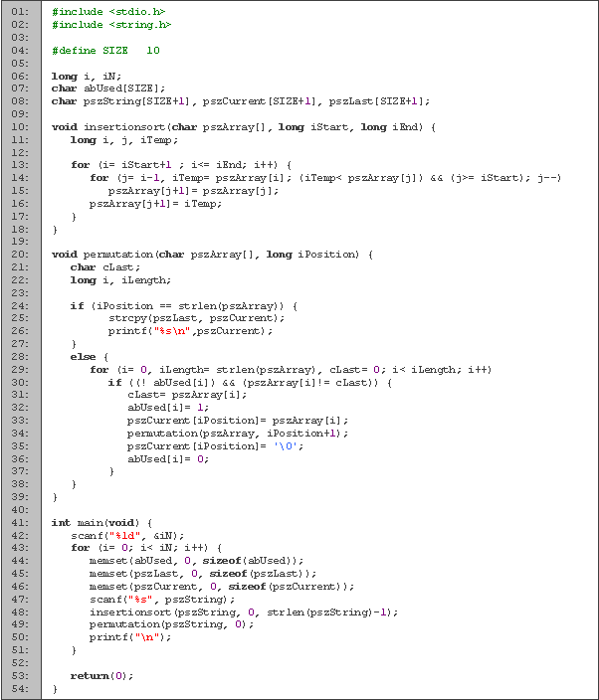
Task: Click line number '54:' in gutter
Action: coord(20,690)
